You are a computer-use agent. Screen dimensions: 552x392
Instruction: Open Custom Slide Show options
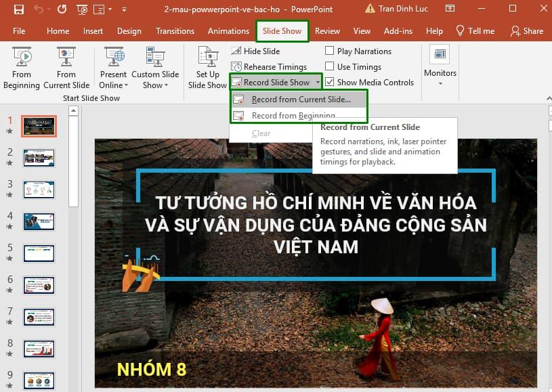[x=155, y=66]
